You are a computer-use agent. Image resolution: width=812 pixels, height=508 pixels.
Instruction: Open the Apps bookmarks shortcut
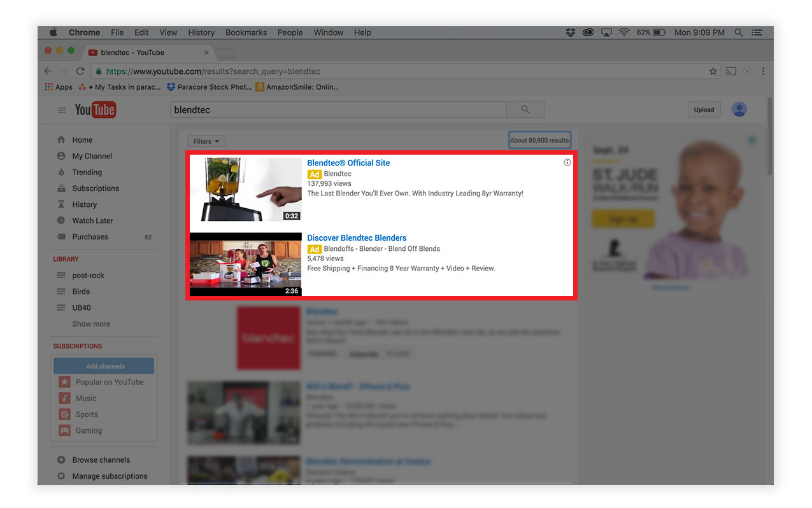tap(59, 87)
